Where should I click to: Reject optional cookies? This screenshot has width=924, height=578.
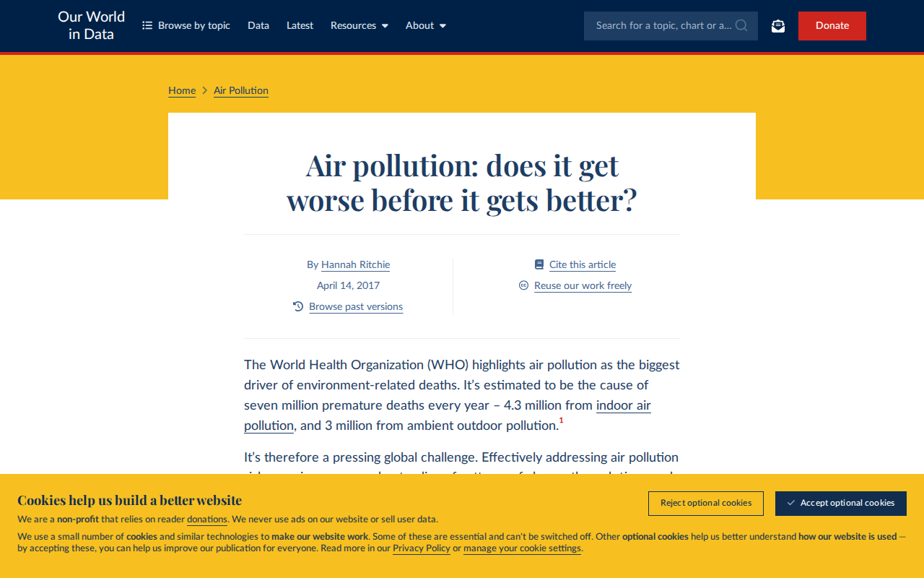(706, 504)
